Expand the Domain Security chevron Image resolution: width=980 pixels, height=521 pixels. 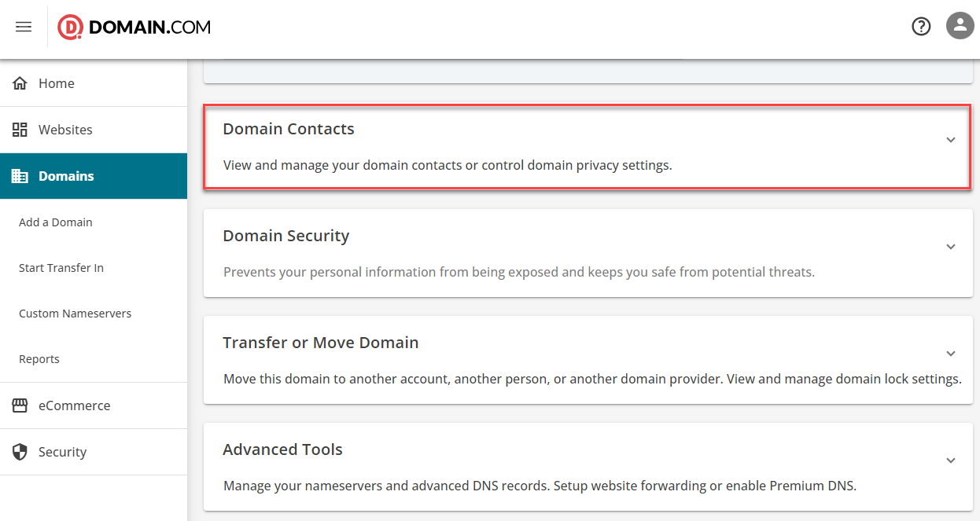951,247
